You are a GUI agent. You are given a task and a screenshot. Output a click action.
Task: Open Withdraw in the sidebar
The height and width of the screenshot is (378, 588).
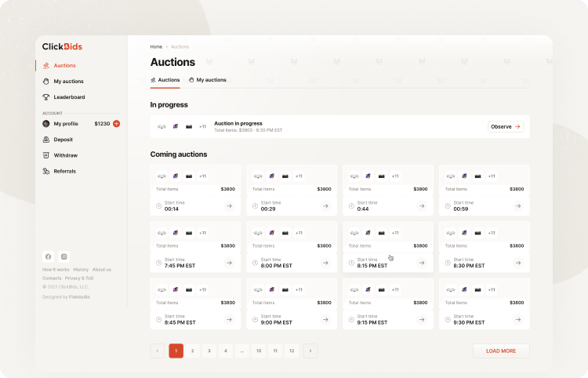point(65,155)
